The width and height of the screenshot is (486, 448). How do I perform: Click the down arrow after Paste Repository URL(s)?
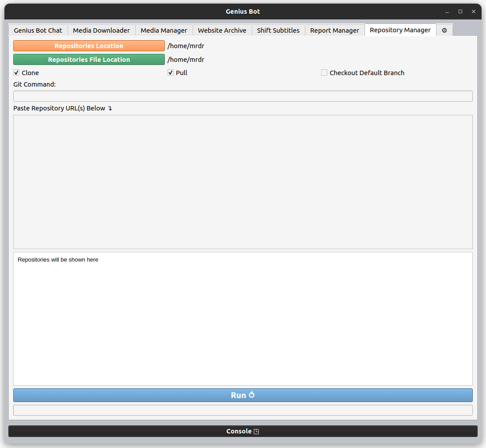tap(110, 108)
